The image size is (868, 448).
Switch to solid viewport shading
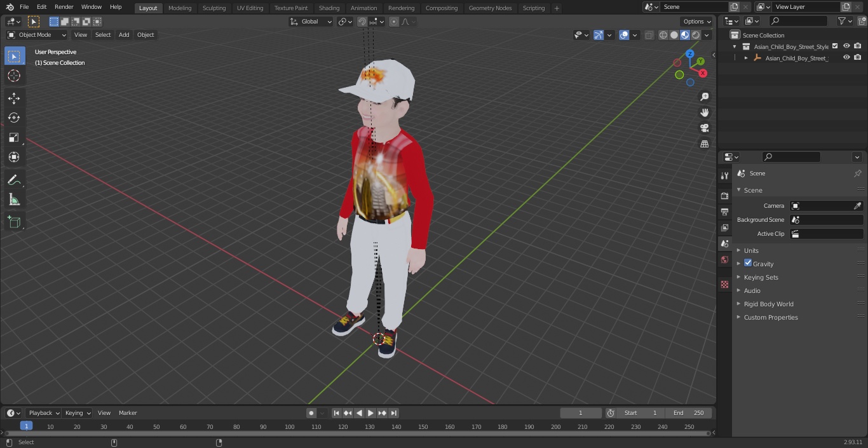pyautogui.click(x=674, y=35)
